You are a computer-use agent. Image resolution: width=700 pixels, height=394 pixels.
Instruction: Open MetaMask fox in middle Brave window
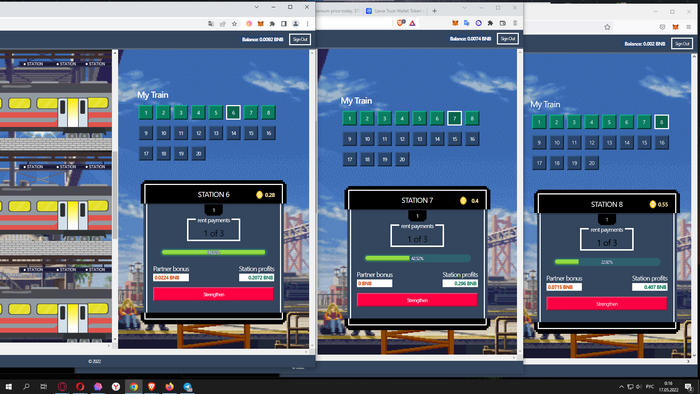click(455, 23)
